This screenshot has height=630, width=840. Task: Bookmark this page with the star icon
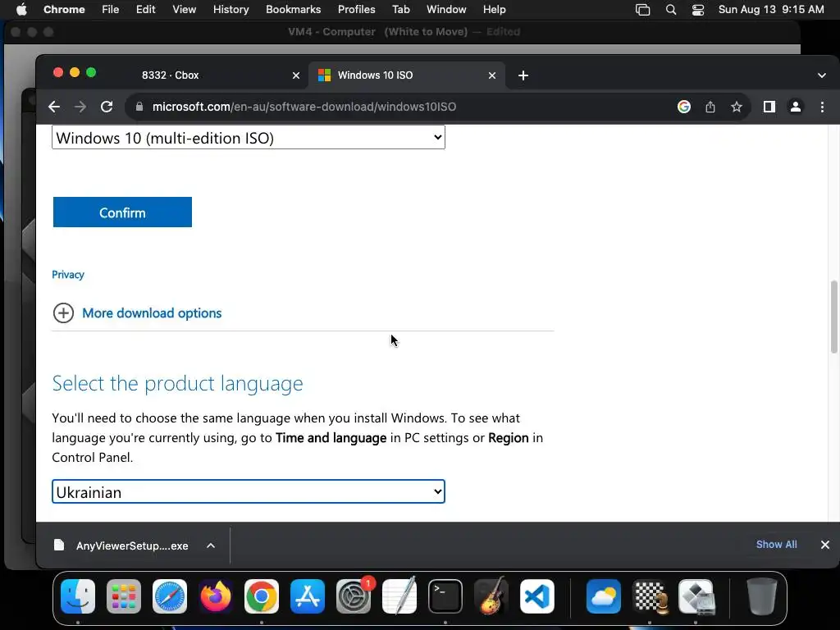737,107
